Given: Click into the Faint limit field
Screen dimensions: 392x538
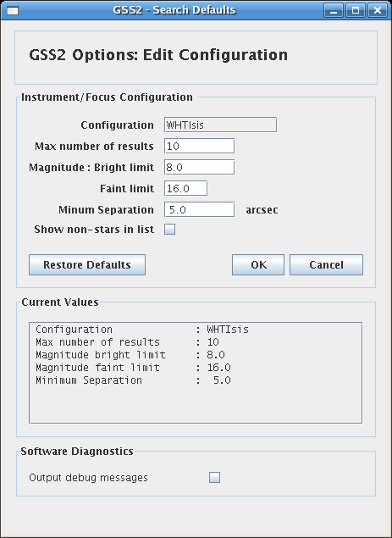Looking at the screenshot, I should [x=186, y=188].
